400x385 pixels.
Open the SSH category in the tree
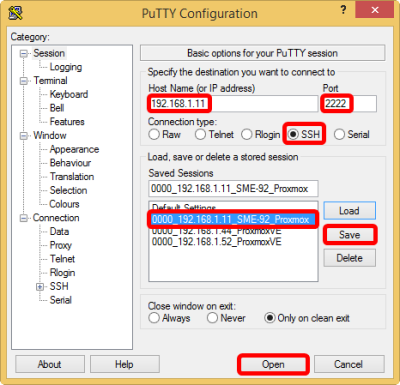click(59, 286)
